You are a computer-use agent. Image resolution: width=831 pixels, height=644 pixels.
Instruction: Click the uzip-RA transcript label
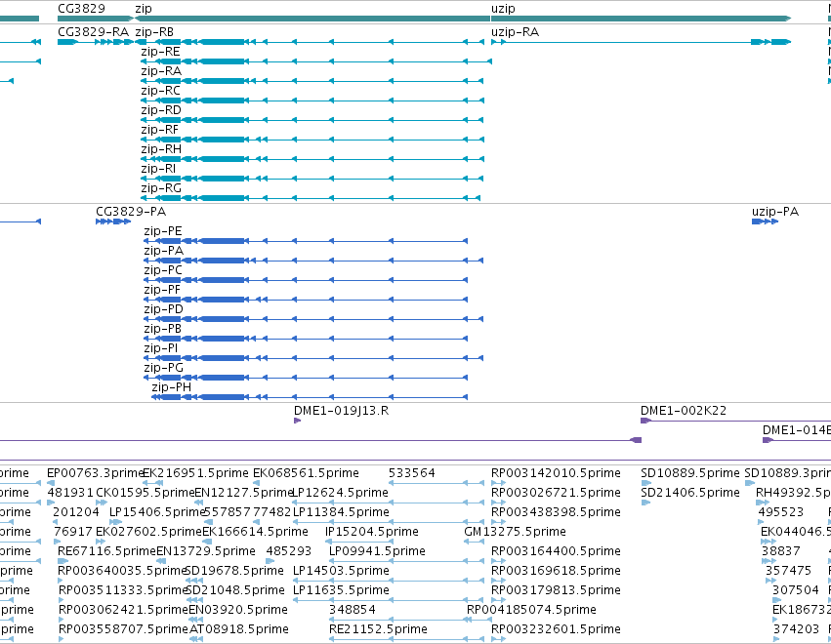[x=515, y=32]
